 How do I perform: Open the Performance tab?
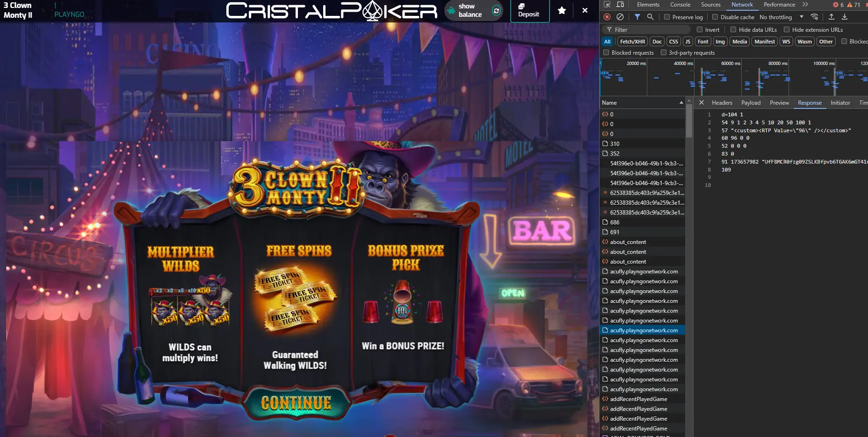(x=779, y=5)
